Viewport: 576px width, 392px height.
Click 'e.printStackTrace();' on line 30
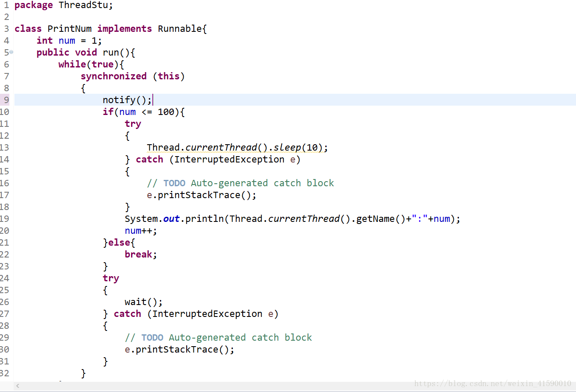[179, 350]
